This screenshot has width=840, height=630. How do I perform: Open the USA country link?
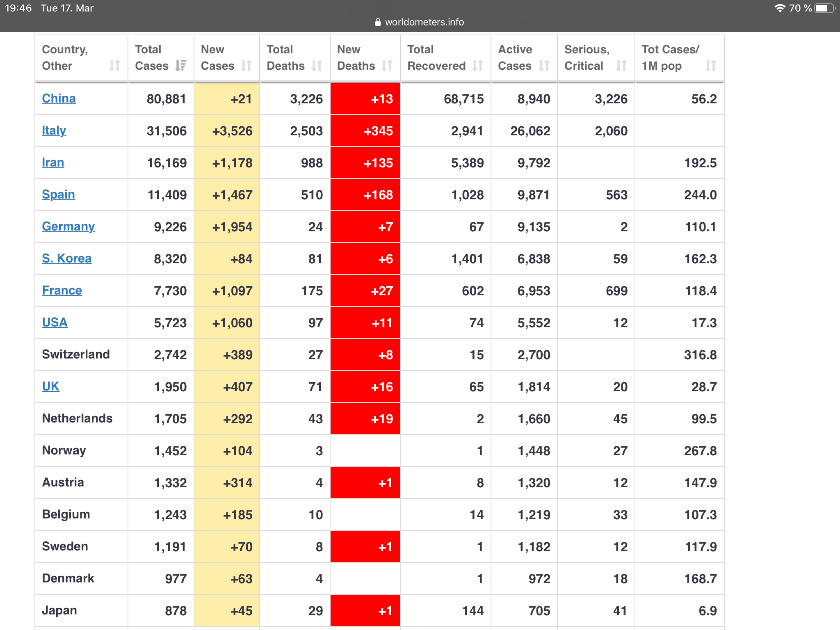[x=55, y=322]
